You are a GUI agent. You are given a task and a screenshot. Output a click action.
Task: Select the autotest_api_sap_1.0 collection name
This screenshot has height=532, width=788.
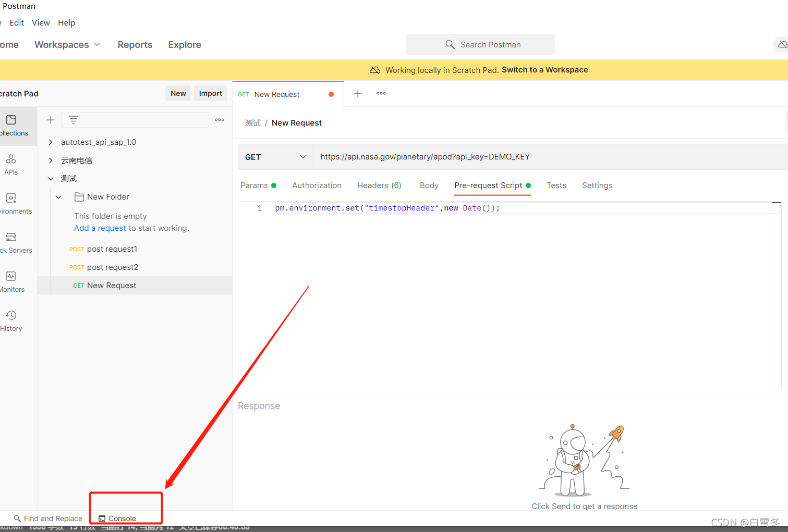(x=99, y=142)
